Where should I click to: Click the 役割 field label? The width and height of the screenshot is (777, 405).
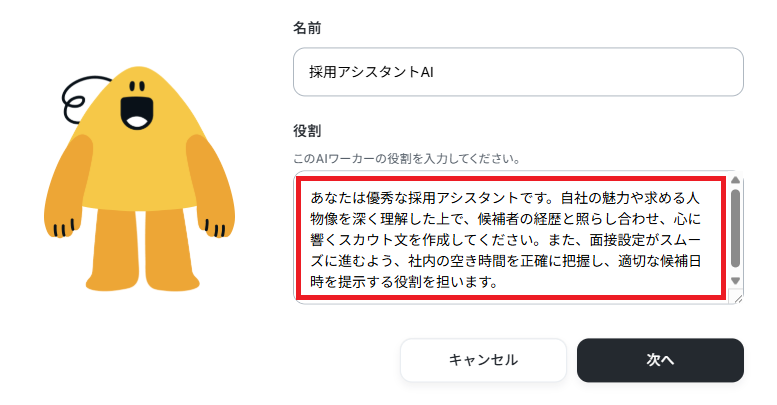(x=307, y=131)
